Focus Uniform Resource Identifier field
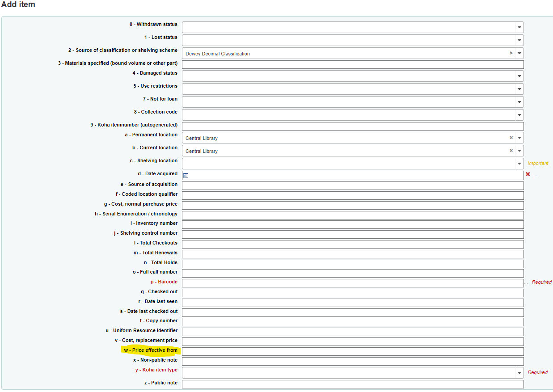This screenshot has width=553, height=392. (x=353, y=332)
